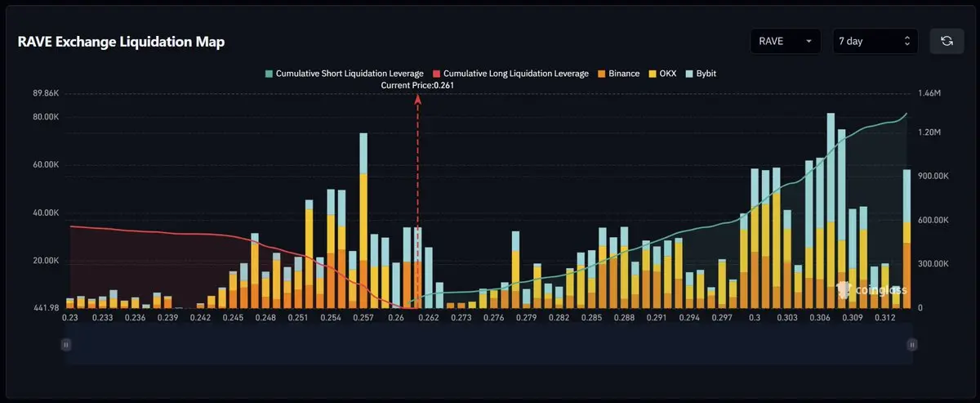
Task: Click the left axis value 89.86K
Action: (x=45, y=94)
